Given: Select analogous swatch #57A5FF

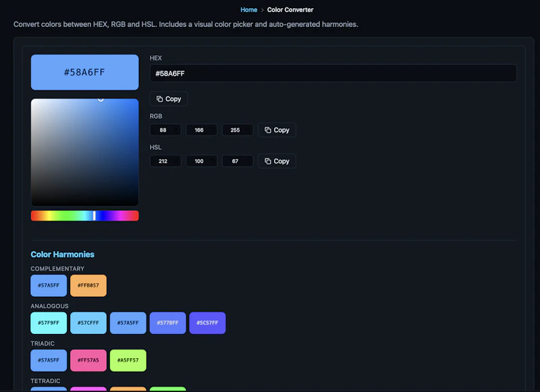Looking at the screenshot, I should (128, 323).
